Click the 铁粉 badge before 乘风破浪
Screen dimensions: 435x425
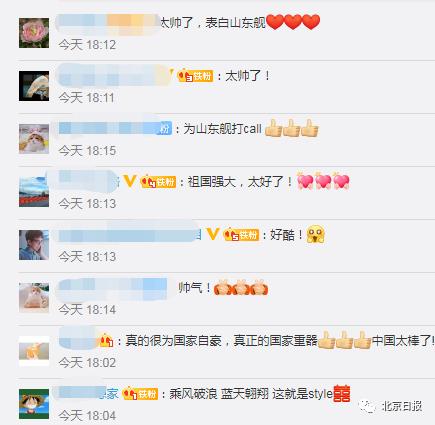point(140,393)
